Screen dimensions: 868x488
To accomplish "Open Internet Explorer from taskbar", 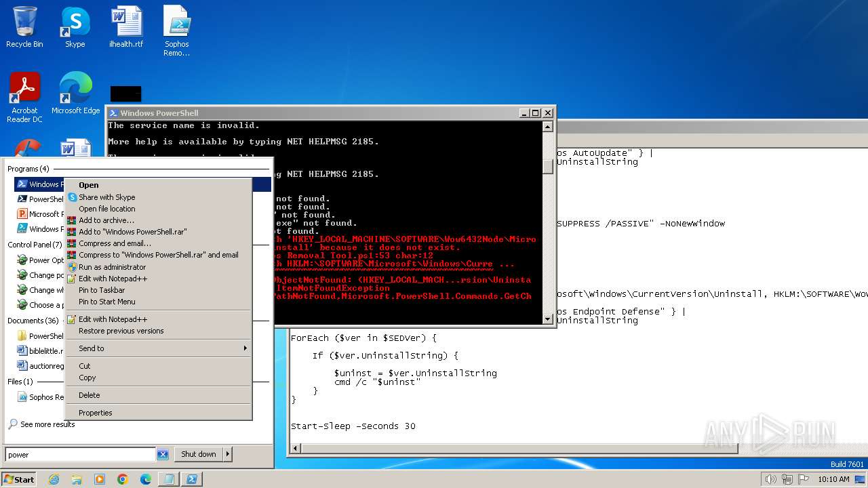I will point(54,479).
